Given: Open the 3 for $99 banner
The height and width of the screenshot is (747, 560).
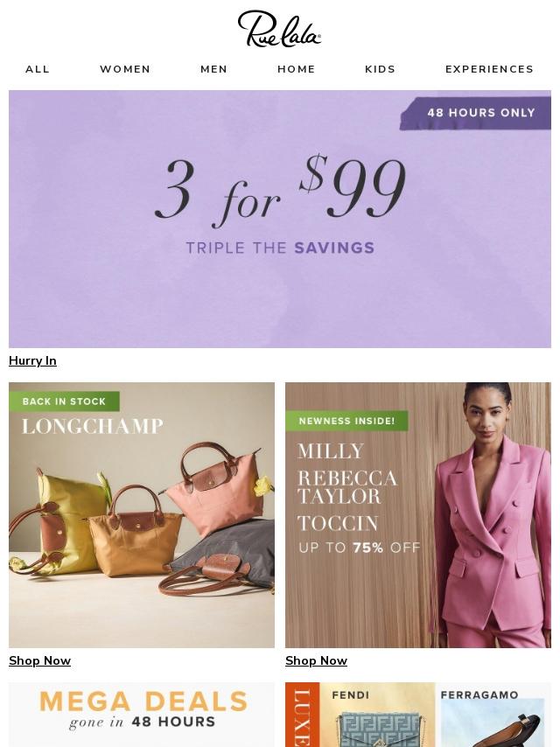Looking at the screenshot, I should pos(280,219).
